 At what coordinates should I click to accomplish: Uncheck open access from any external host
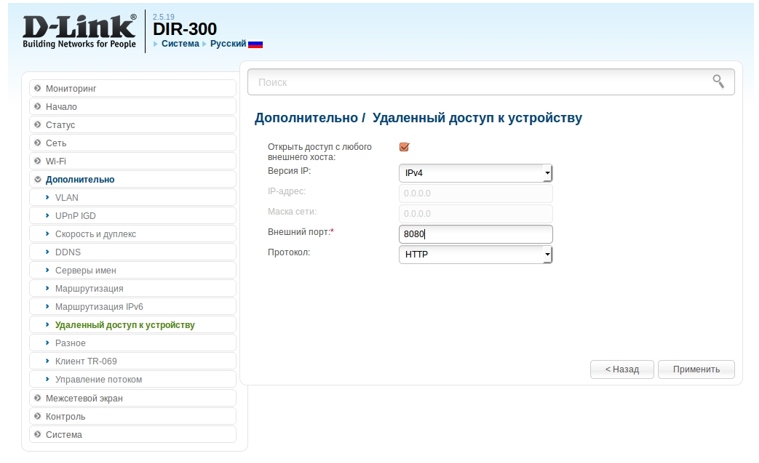pos(404,147)
